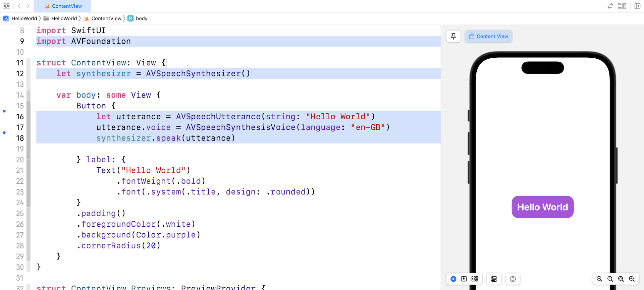Toggle code review swap arrows
Screen dimensions: 644x290
610,6
